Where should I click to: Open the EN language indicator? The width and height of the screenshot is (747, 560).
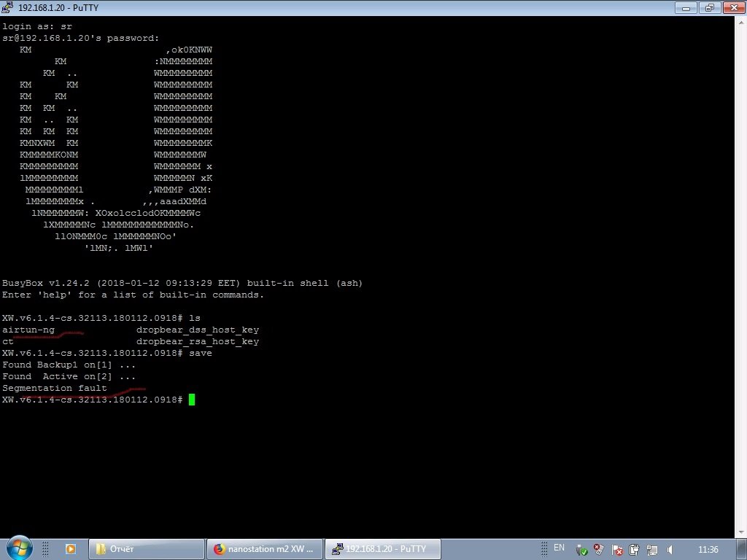pyautogui.click(x=559, y=548)
